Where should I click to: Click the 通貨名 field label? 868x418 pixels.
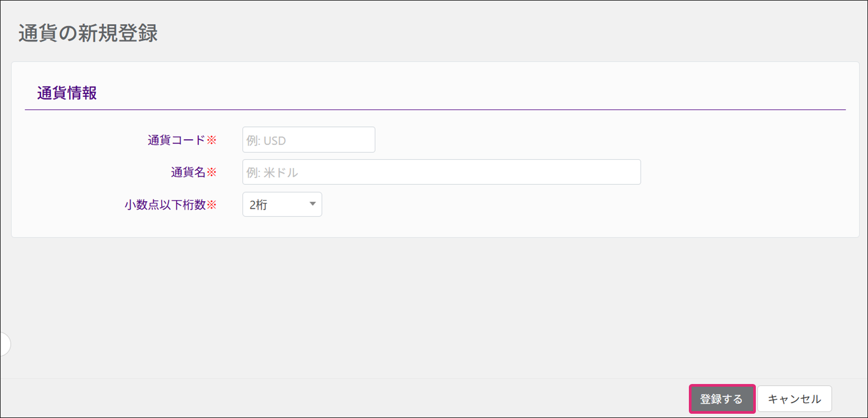point(188,172)
